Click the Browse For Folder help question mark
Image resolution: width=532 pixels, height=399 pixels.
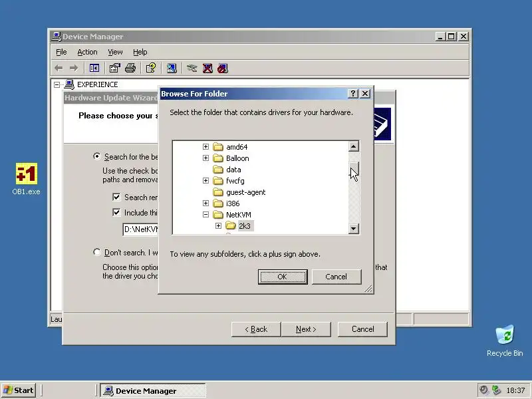click(x=353, y=94)
